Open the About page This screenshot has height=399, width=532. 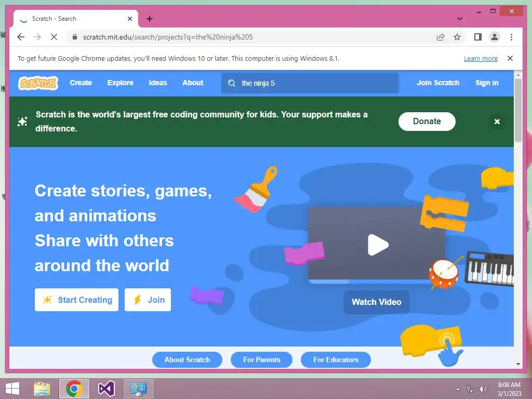tap(193, 83)
